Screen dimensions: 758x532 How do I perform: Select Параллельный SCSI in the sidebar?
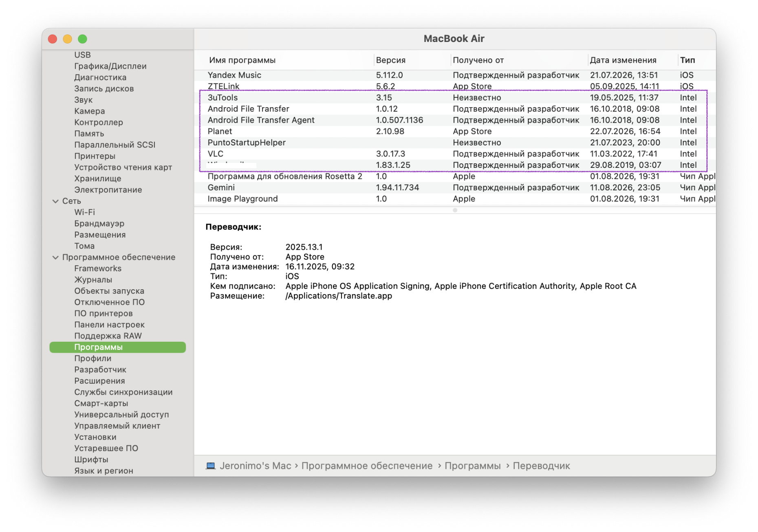(x=115, y=145)
